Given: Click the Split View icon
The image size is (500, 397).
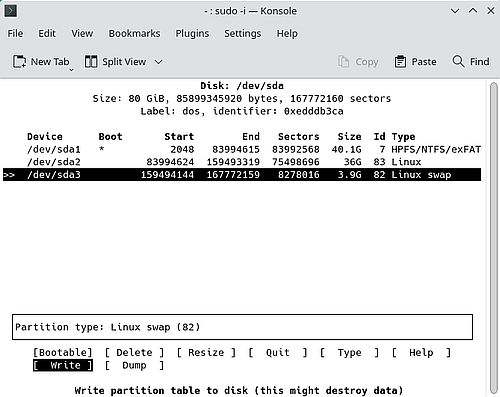Looking at the screenshot, I should tap(91, 62).
